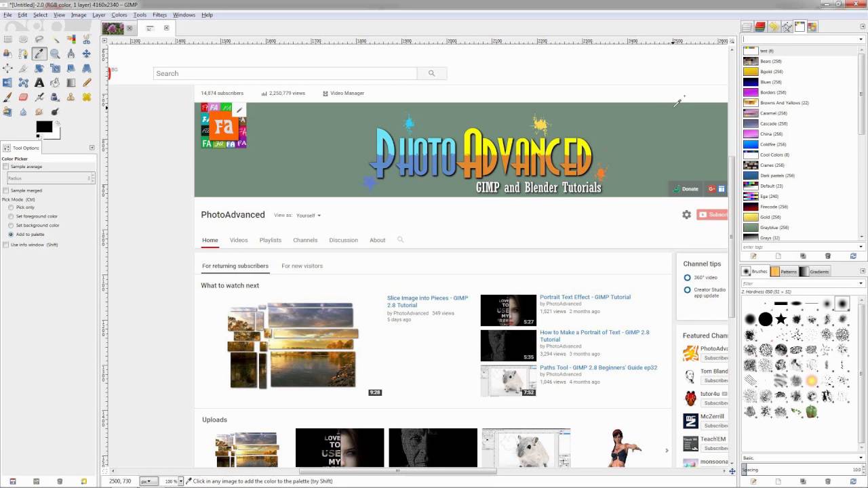868x488 pixels.
Task: Choose Set foreground color pick mode
Action: pyautogui.click(x=11, y=216)
